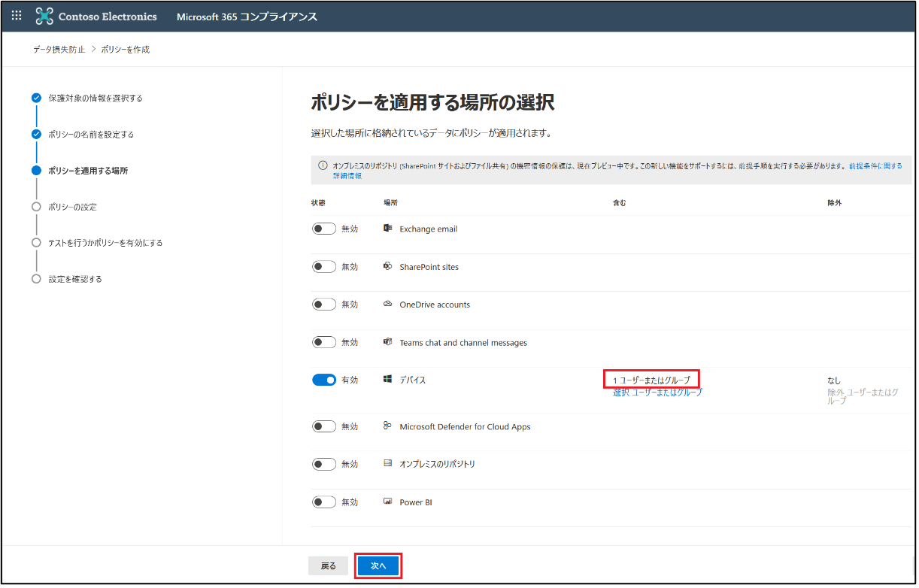The width and height of the screenshot is (919, 588).
Task: Click the 有効 status label
Action: (350, 380)
